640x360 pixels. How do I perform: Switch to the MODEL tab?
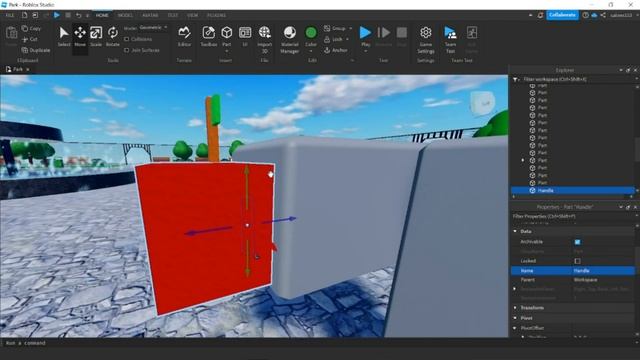[x=125, y=15]
